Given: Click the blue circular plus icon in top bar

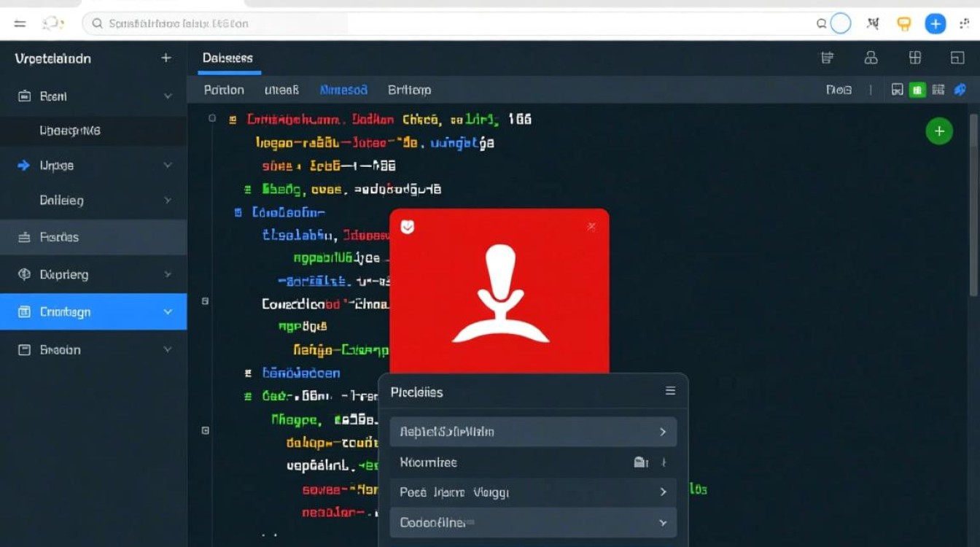Looking at the screenshot, I should tap(936, 24).
